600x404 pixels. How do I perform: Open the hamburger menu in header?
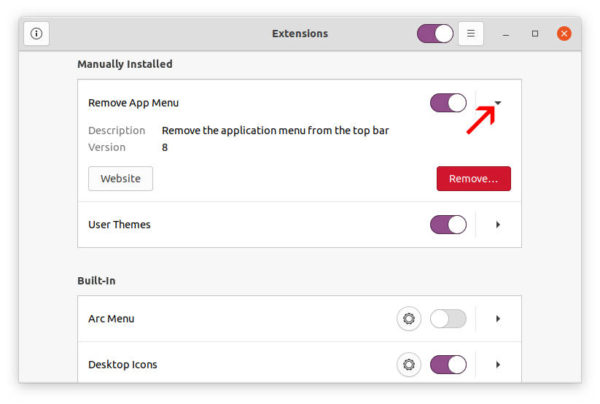point(471,34)
